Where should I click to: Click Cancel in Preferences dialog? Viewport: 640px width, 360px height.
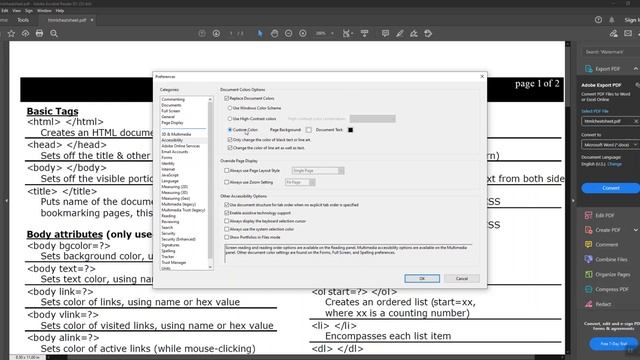pos(462,278)
